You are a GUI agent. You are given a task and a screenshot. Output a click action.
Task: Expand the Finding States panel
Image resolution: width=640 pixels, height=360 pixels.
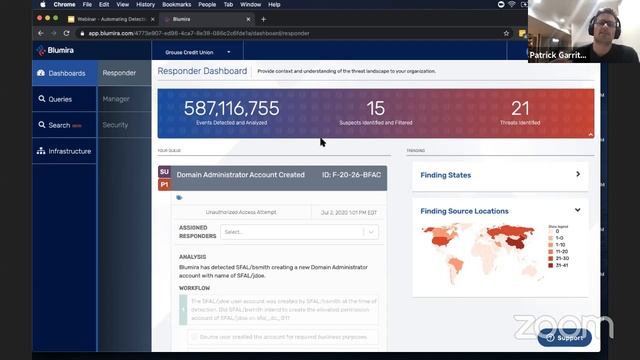coord(578,174)
